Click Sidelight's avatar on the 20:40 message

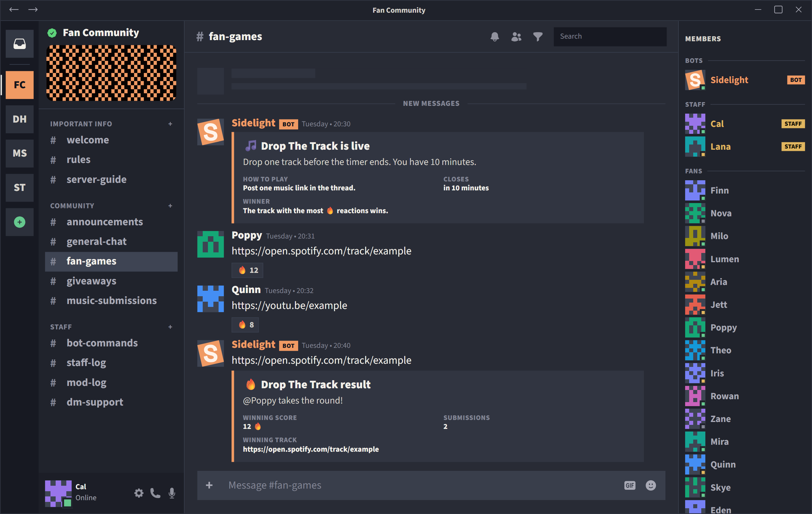click(210, 353)
